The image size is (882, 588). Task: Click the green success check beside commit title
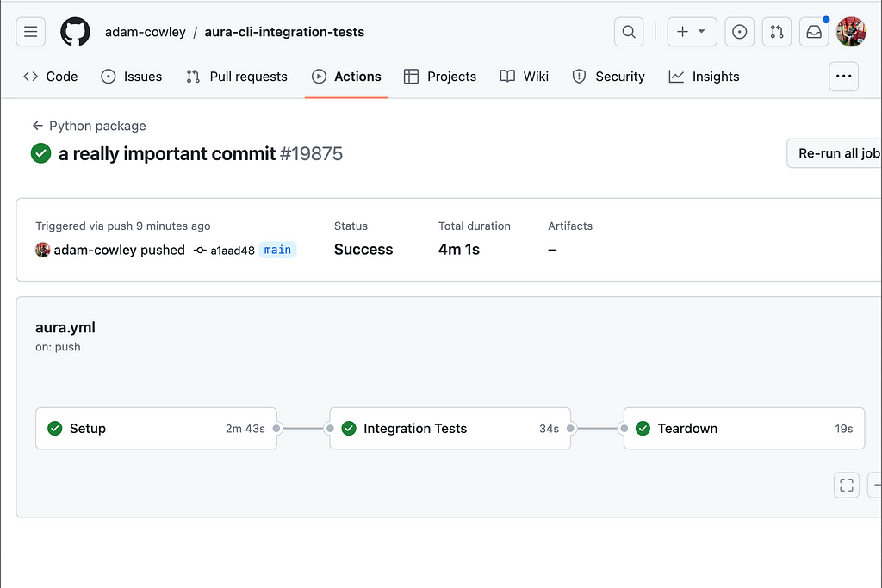[x=41, y=153]
